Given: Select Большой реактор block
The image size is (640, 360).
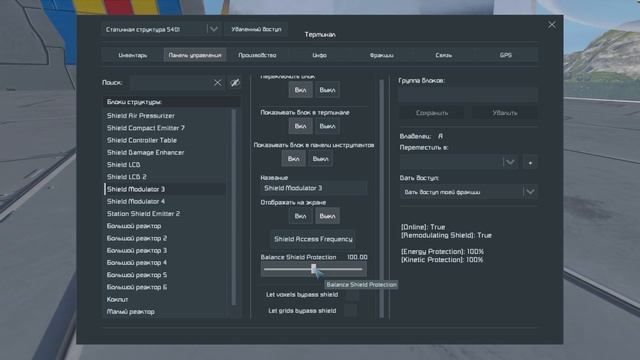Looking at the screenshot, I should pyautogui.click(x=165, y=226).
